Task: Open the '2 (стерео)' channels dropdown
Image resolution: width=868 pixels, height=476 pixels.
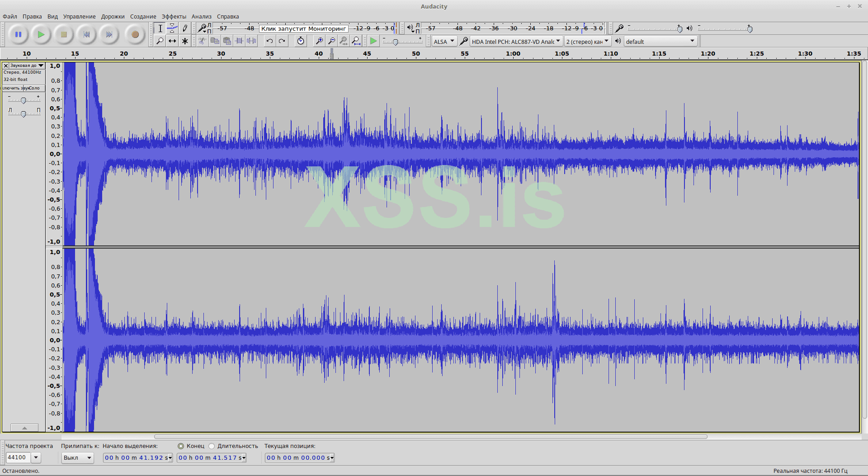Action: coord(587,42)
